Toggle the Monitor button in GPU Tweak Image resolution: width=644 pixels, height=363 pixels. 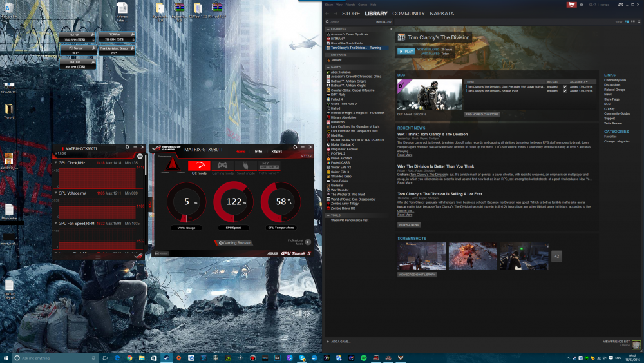point(162,253)
